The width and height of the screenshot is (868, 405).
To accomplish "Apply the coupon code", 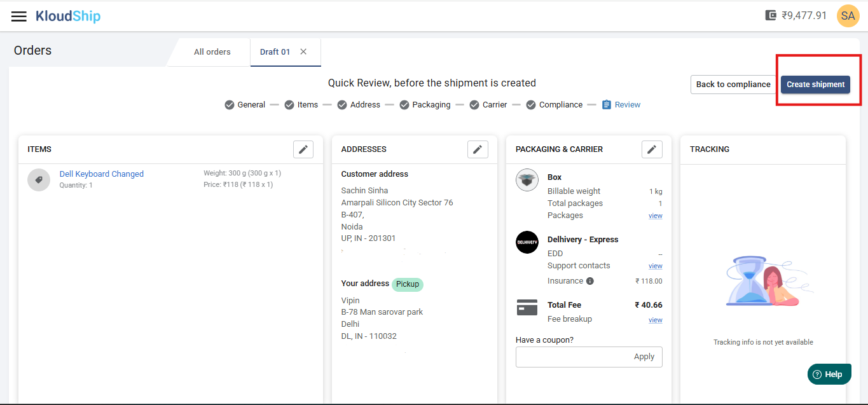I will coord(644,357).
